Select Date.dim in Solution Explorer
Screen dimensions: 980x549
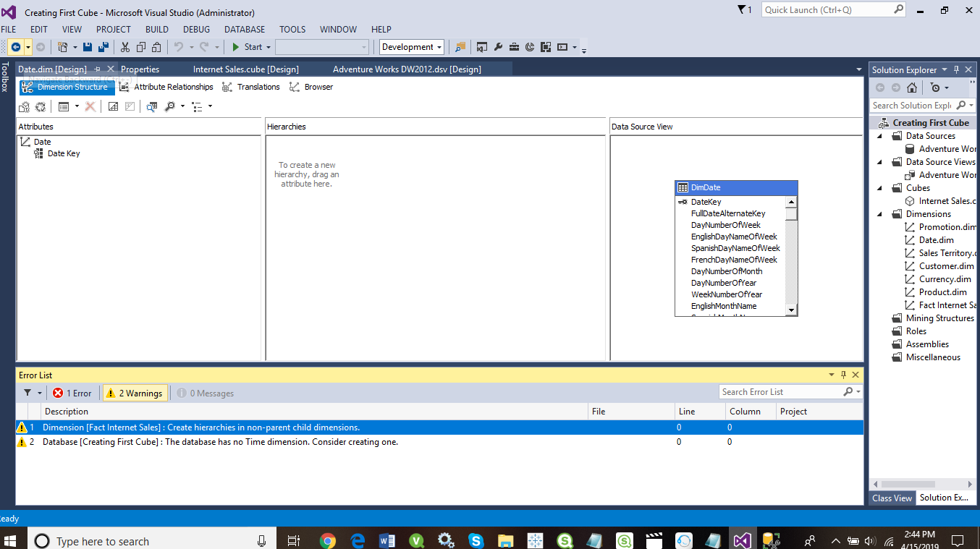(936, 240)
